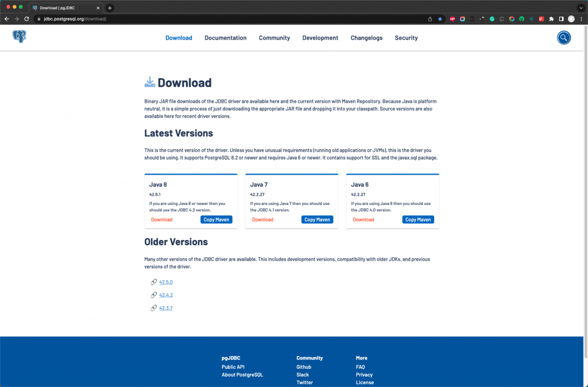This screenshot has width=588, height=387.
Task: Open the site search magnifier button
Action: [563, 37]
